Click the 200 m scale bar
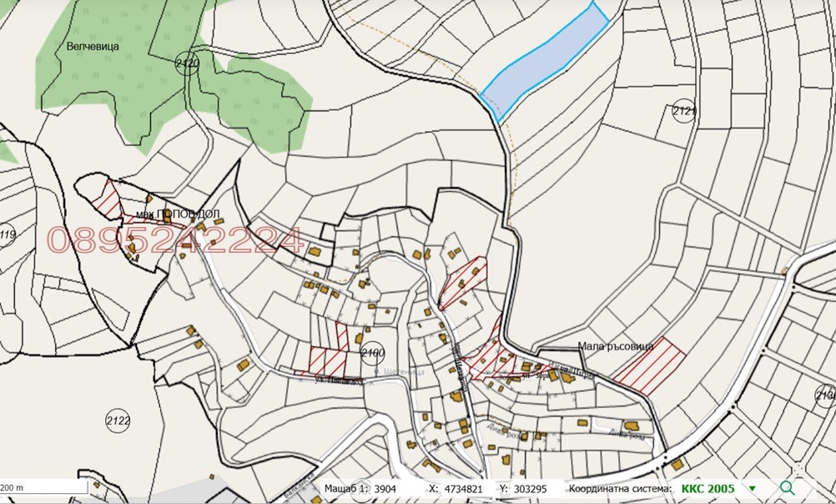Image resolution: width=836 pixels, height=504 pixels. [43, 487]
